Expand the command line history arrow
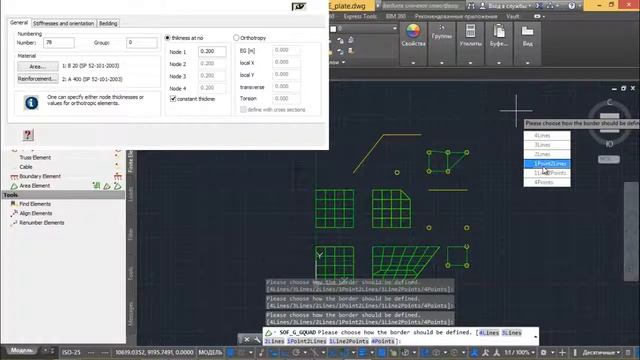The image size is (640, 360). [535, 337]
